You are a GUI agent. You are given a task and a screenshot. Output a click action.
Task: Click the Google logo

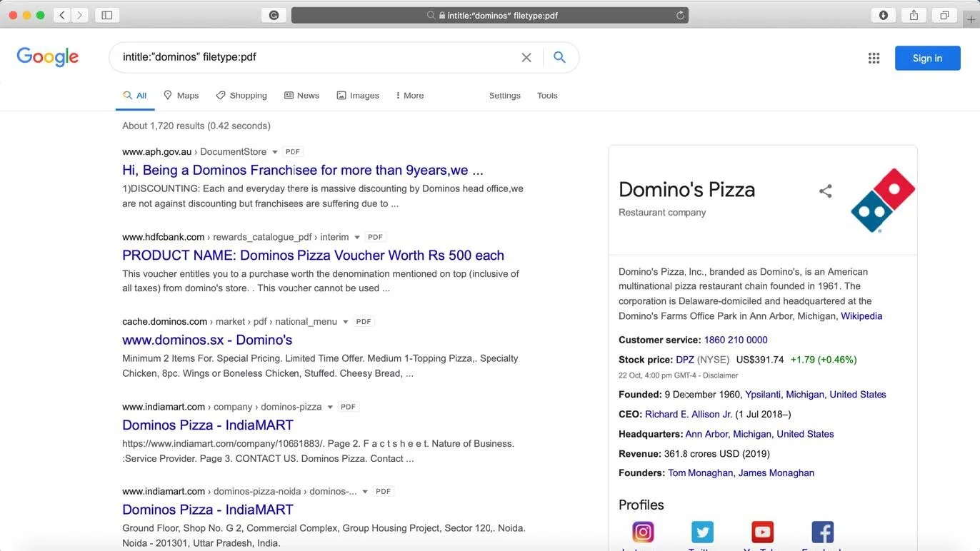pyautogui.click(x=47, y=57)
